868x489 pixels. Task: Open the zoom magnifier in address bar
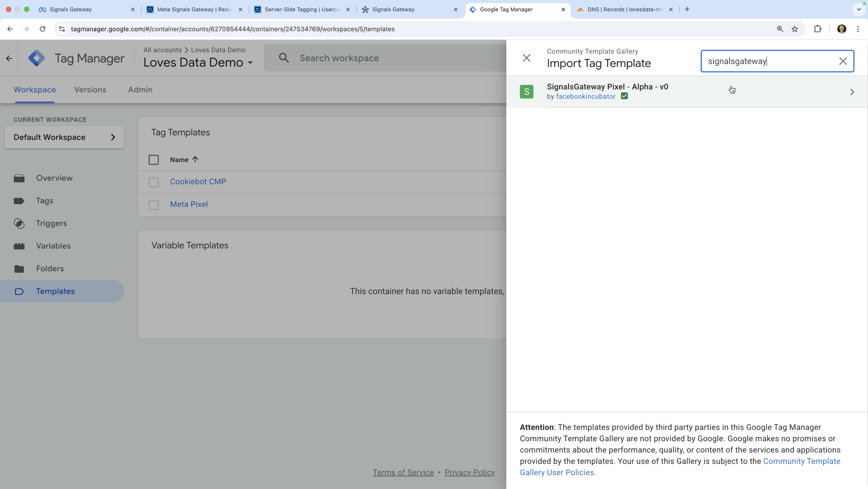[x=780, y=29]
